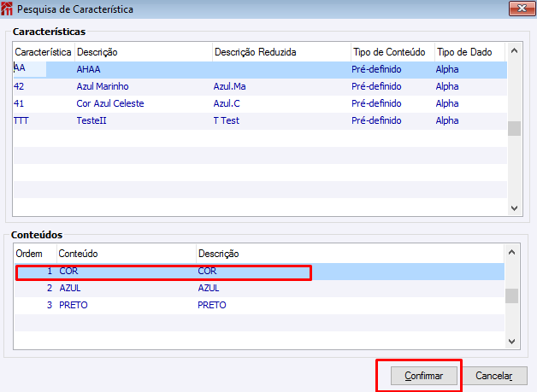Sort by Característica column header

43,52
